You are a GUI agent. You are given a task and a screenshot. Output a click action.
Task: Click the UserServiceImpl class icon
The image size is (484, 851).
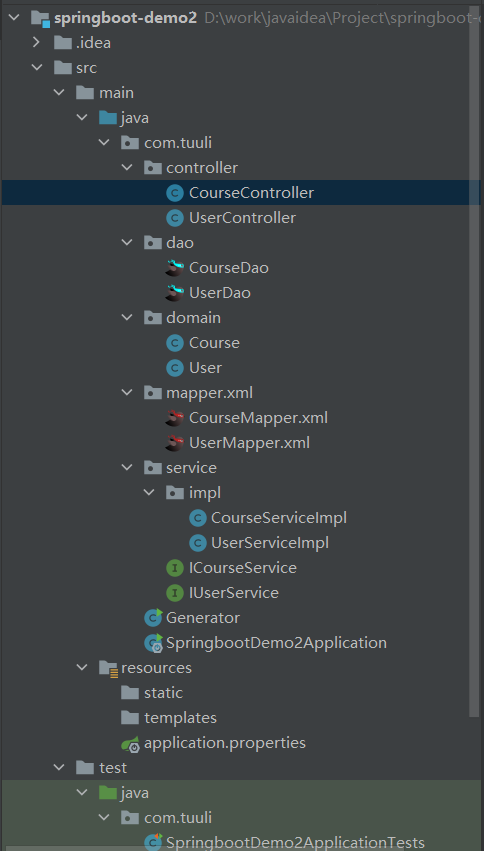(198, 543)
